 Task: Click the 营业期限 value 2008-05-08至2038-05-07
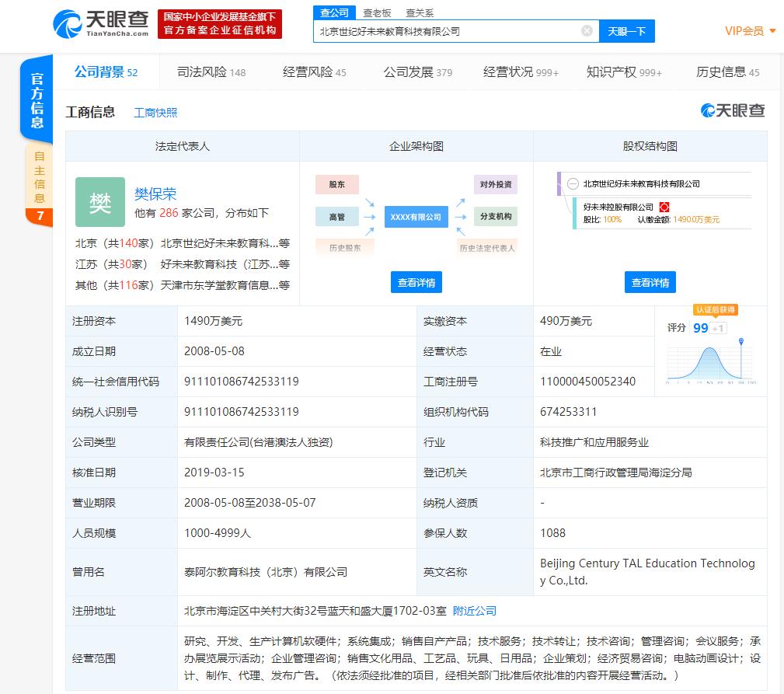250,503
